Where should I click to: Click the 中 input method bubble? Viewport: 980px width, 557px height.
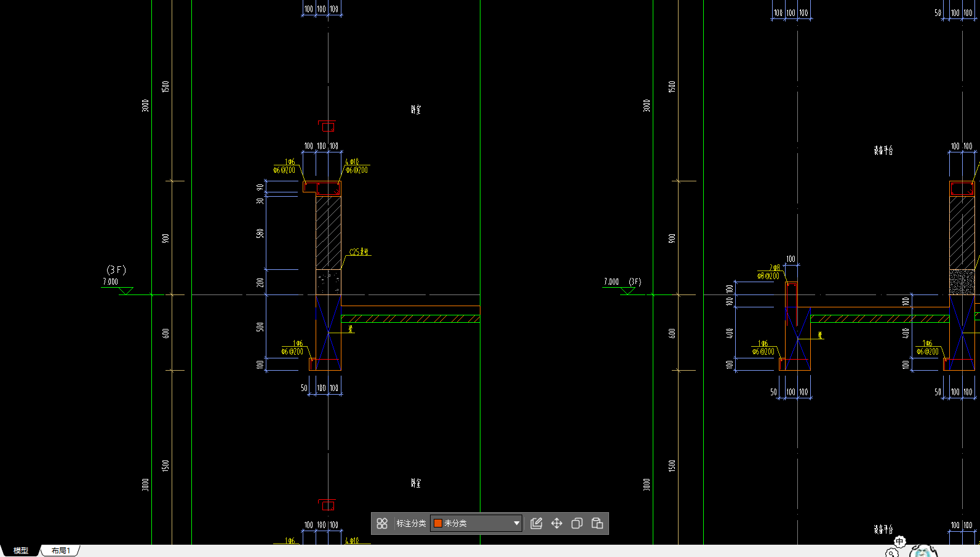[899, 542]
